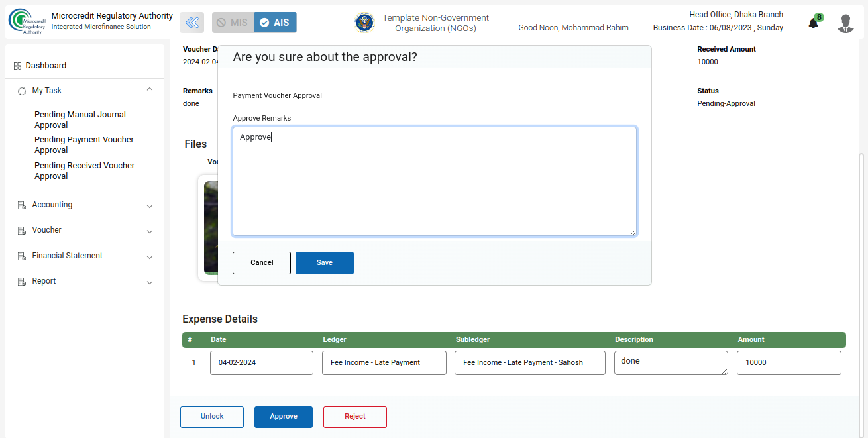Collapse the My Task section
The height and width of the screenshot is (438, 868).
tap(149, 89)
